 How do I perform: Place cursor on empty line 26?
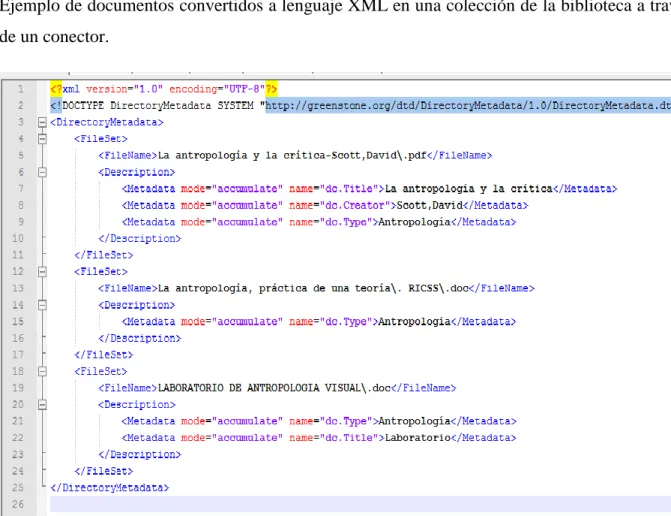pyautogui.click(x=360, y=504)
